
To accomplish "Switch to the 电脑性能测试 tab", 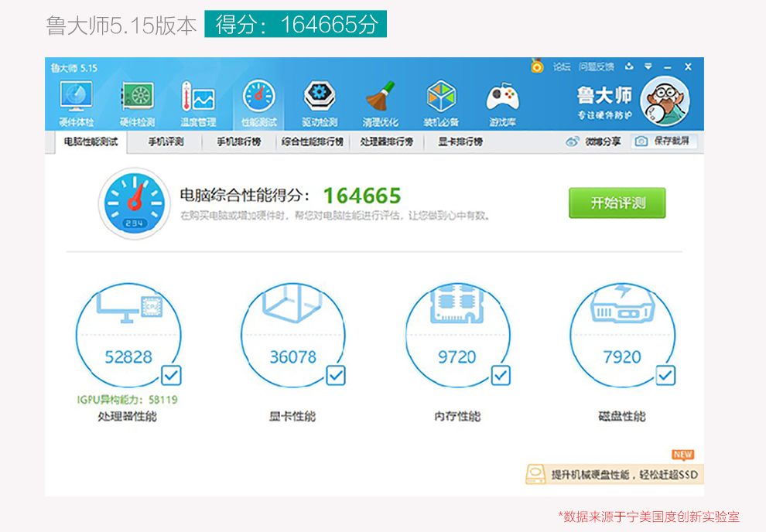I will coord(91,142).
